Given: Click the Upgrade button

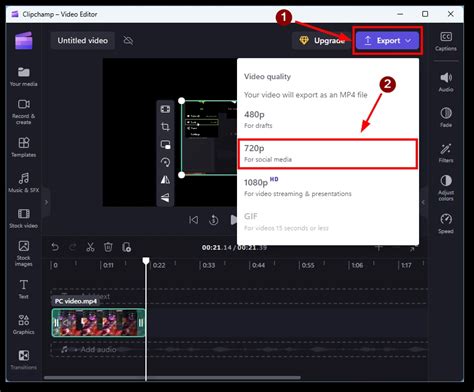Looking at the screenshot, I should coord(322,41).
